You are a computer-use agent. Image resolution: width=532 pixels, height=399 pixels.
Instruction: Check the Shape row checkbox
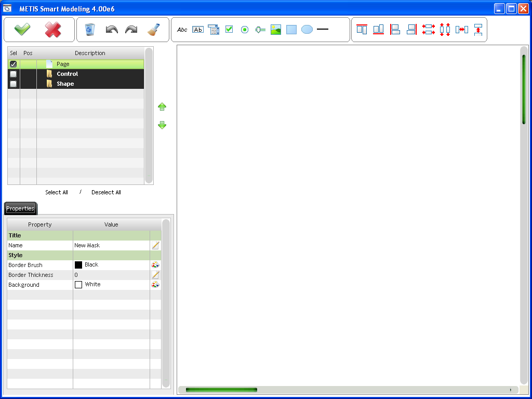tap(13, 84)
